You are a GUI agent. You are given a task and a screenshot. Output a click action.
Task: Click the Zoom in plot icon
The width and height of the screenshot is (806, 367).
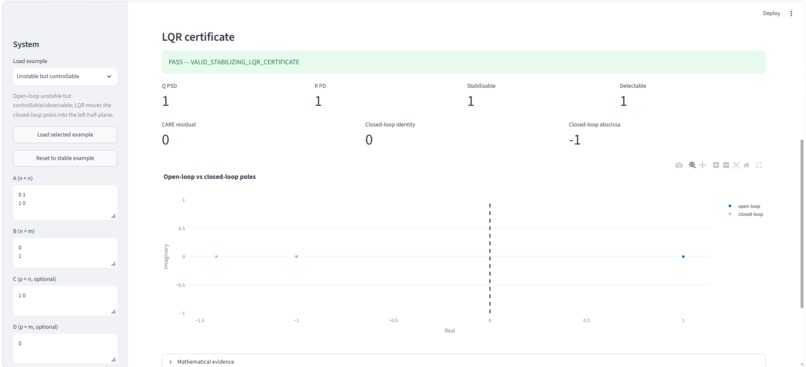click(x=716, y=165)
